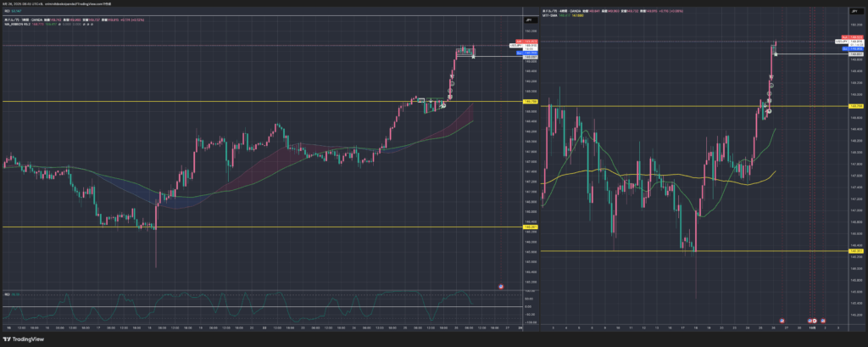
Task: Select the lower yellow horizontal line on left chart
Action: coord(254,227)
